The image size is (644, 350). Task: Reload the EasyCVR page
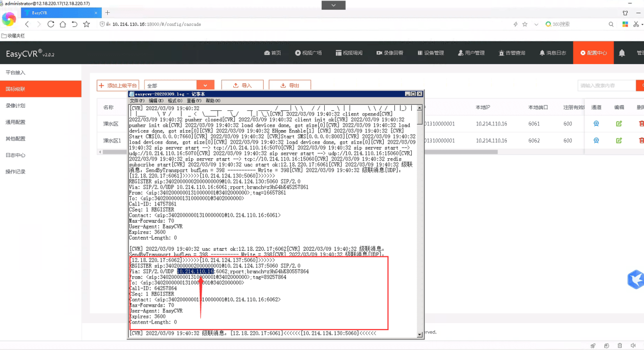pyautogui.click(x=51, y=24)
